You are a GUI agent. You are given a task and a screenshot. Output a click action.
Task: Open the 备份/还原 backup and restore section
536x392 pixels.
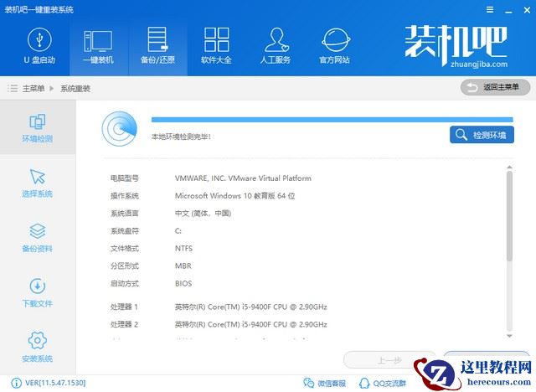coord(157,46)
